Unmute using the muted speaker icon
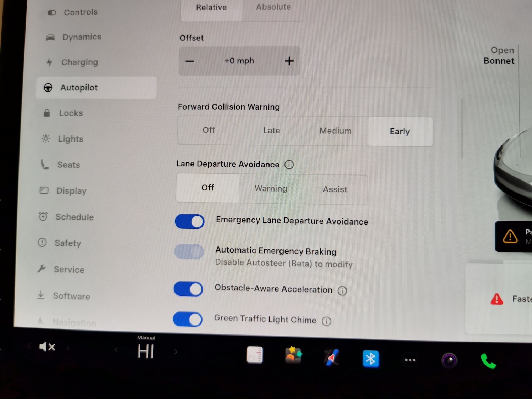532x399 pixels. coord(47,347)
